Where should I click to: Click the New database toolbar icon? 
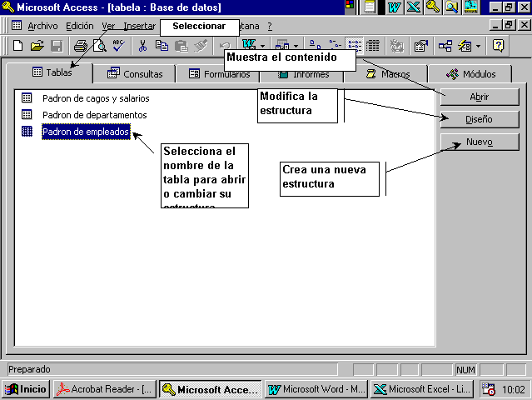(17, 46)
